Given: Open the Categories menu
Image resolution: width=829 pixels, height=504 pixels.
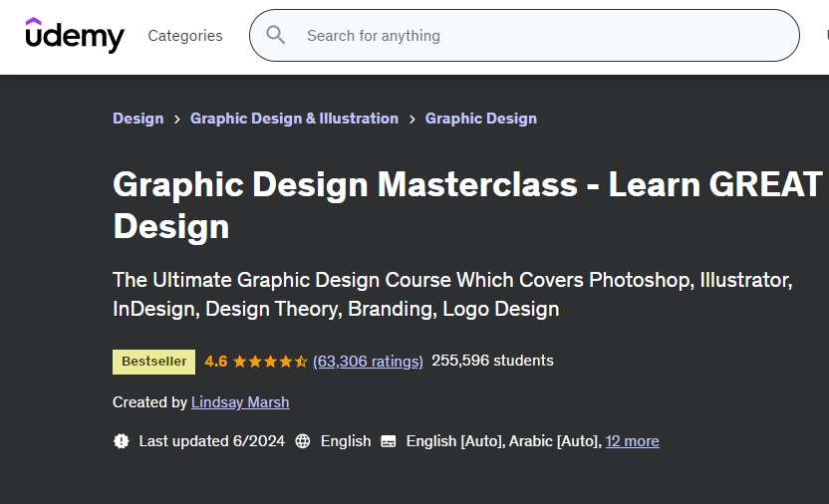Looking at the screenshot, I should pos(185,36).
